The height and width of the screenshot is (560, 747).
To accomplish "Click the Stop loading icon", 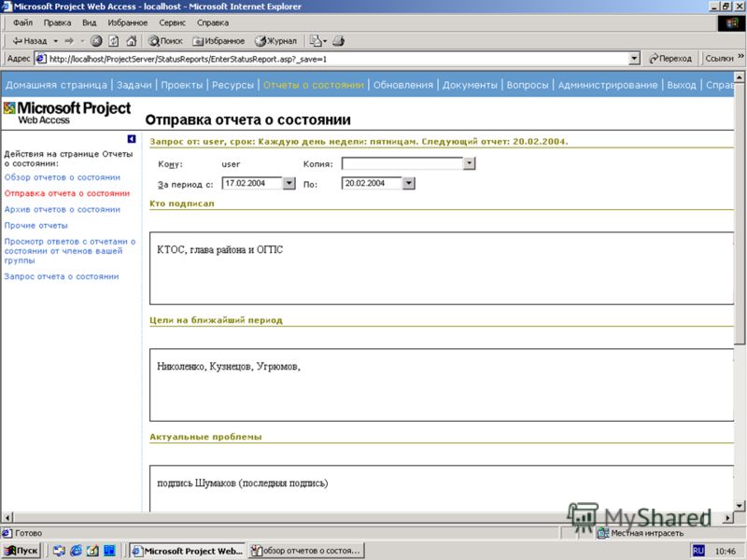I will pos(96,41).
